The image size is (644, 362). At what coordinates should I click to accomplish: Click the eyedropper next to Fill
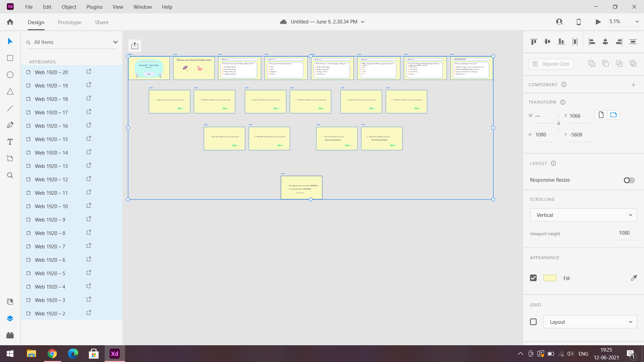(x=634, y=278)
